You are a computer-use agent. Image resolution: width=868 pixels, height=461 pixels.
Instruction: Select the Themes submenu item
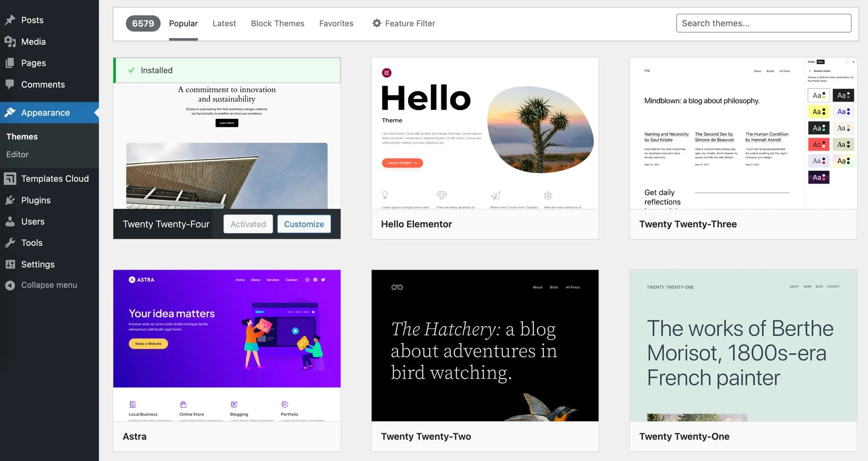coord(22,136)
